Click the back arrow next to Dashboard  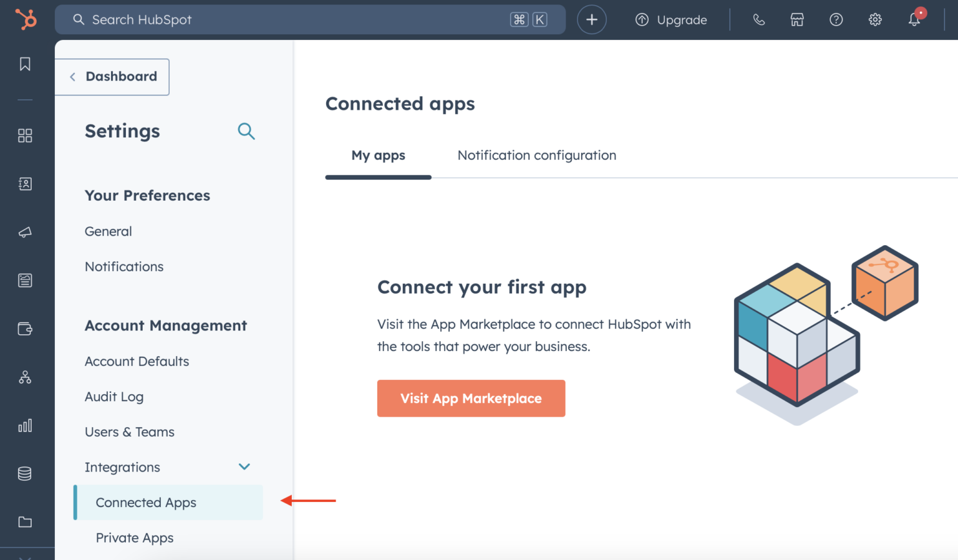pos(72,76)
